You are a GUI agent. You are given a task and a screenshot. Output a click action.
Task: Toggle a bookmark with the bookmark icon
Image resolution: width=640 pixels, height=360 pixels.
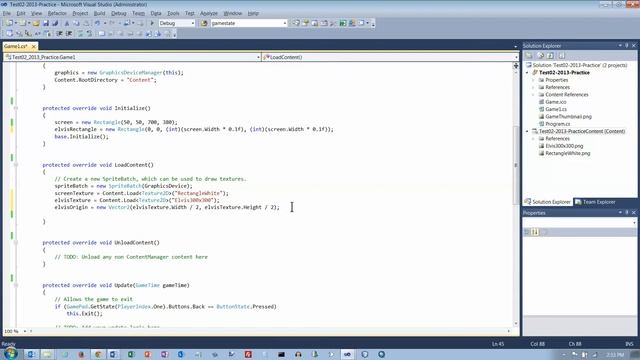[102, 34]
